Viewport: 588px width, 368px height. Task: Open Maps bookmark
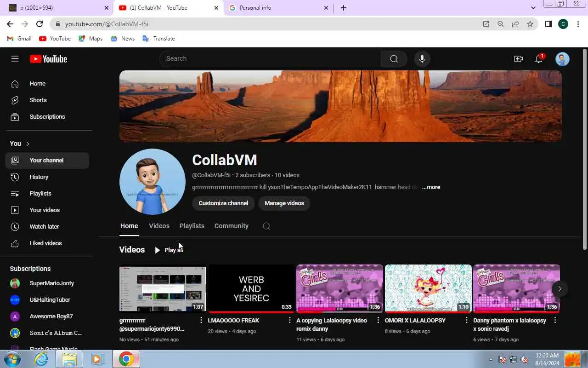pos(90,39)
